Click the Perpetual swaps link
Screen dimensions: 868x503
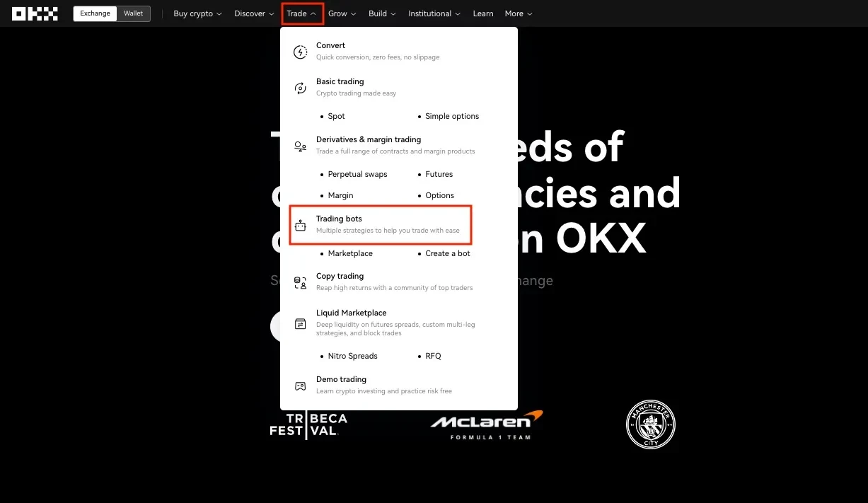point(357,174)
